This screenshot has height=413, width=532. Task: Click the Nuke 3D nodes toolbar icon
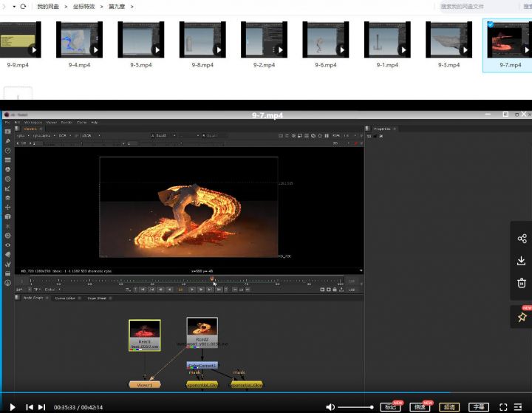point(8,216)
